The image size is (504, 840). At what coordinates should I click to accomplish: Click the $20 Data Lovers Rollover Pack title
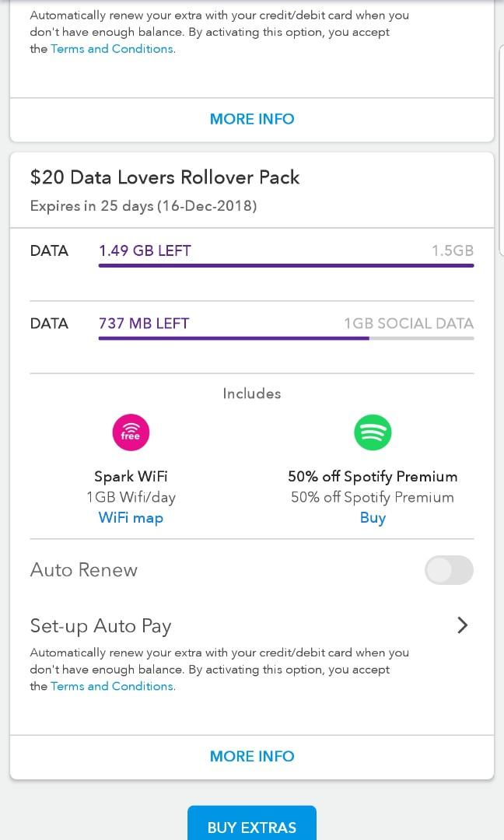[165, 177]
